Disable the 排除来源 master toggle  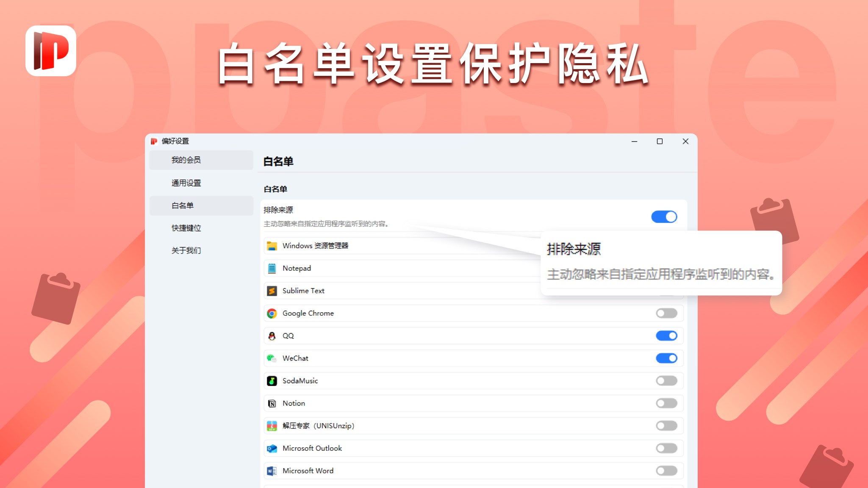pyautogui.click(x=664, y=216)
